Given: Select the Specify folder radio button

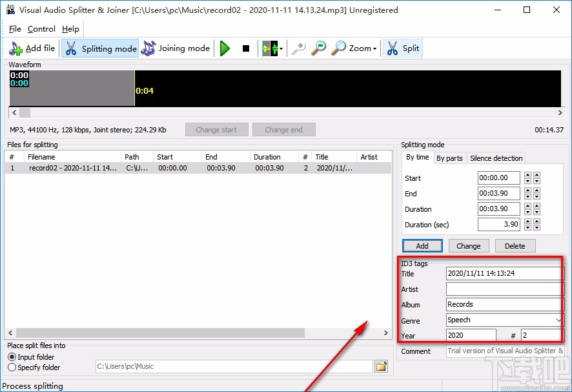Looking at the screenshot, I should 12,367.
